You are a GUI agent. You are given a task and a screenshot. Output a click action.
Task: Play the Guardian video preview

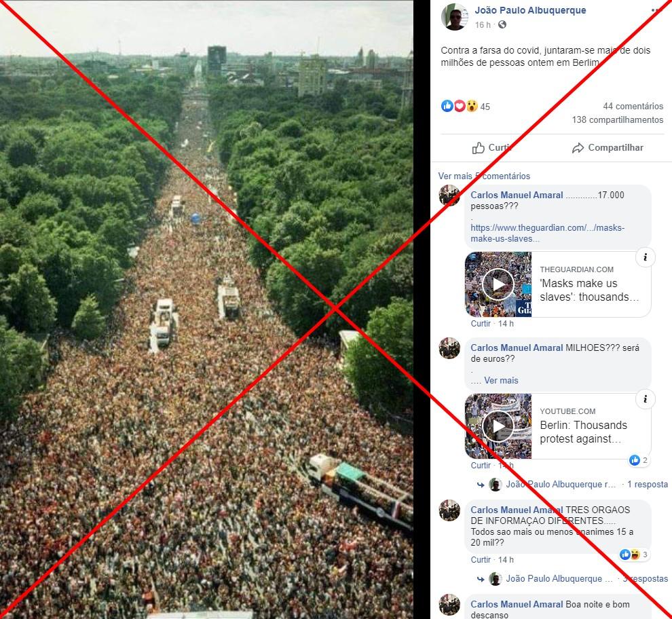pos(498,284)
